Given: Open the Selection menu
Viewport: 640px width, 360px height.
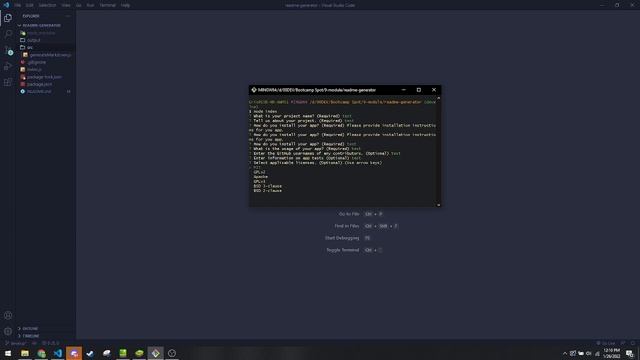Looking at the screenshot, I should (47, 5).
